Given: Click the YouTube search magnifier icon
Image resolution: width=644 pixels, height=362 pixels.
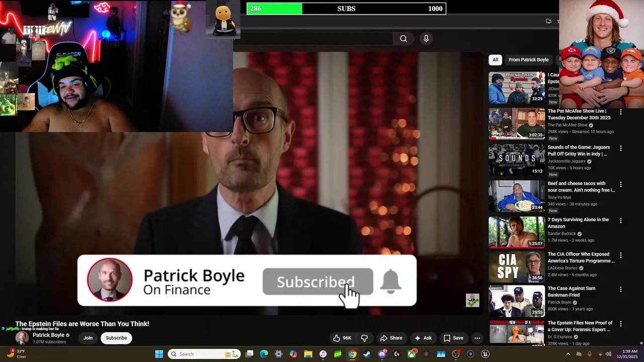Looking at the screenshot, I should [404, 39].
